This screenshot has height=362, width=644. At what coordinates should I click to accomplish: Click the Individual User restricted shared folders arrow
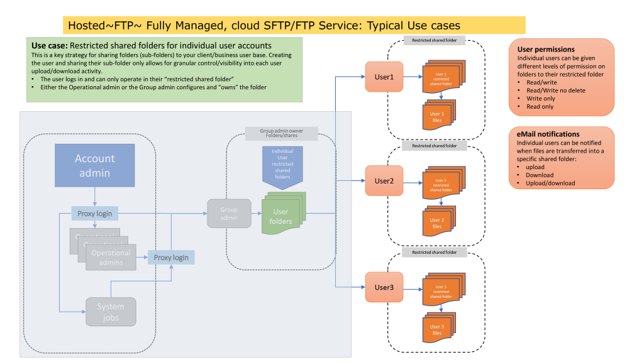[x=282, y=167]
